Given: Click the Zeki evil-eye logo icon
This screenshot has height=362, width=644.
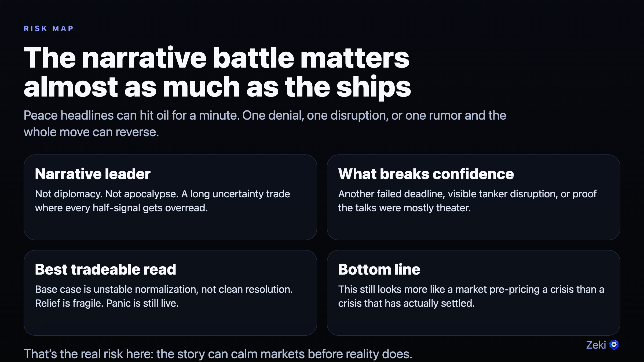Looking at the screenshot, I should (614, 345).
